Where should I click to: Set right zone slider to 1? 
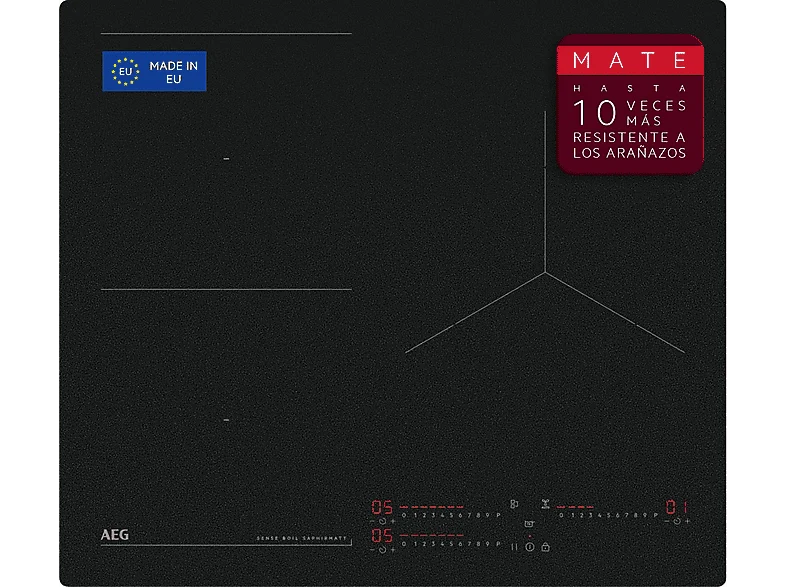[x=573, y=515]
